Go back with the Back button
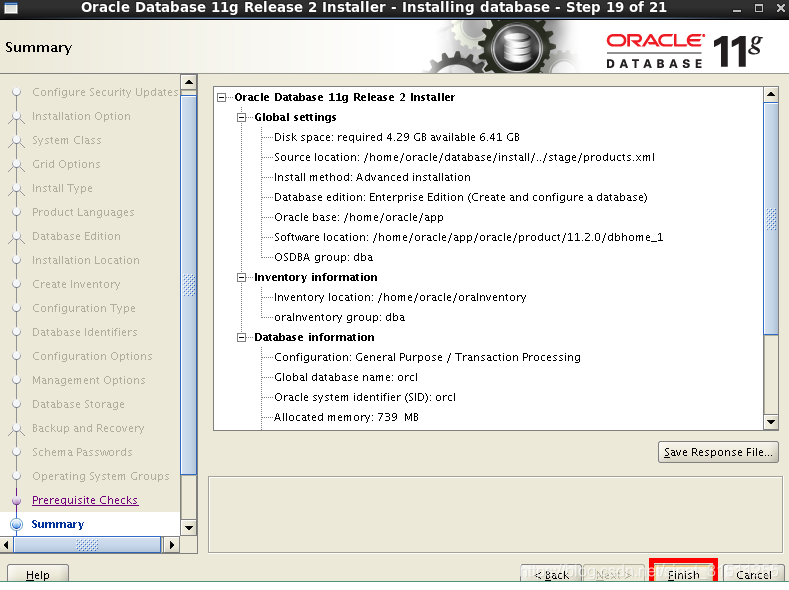 [551, 574]
